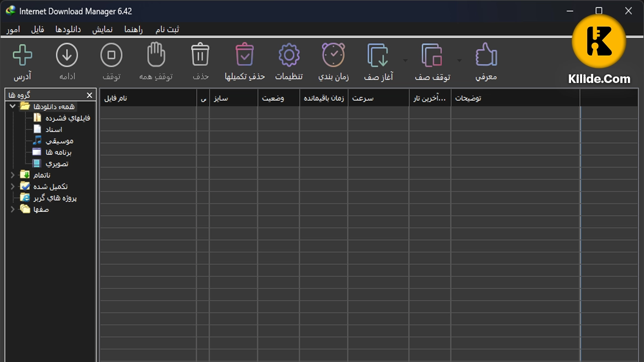Sort by the زمان باقیمانده column header
This screenshot has width=644, height=362.
[x=324, y=98]
